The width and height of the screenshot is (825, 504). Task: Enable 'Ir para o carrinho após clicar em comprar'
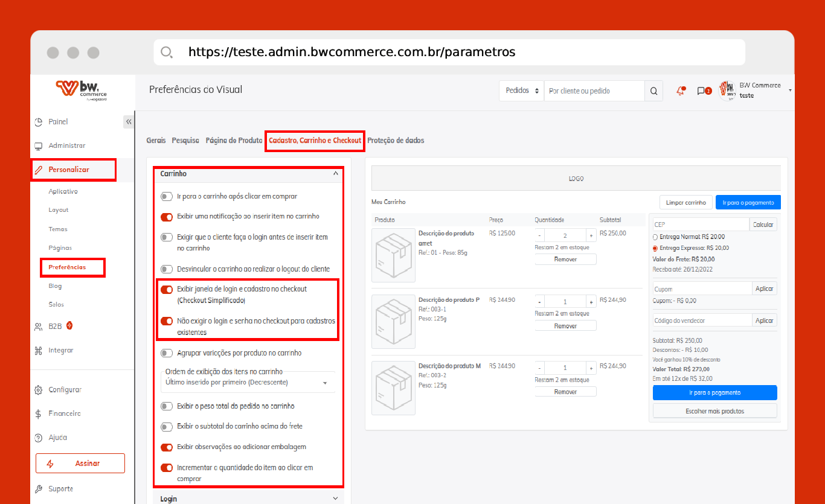click(167, 196)
